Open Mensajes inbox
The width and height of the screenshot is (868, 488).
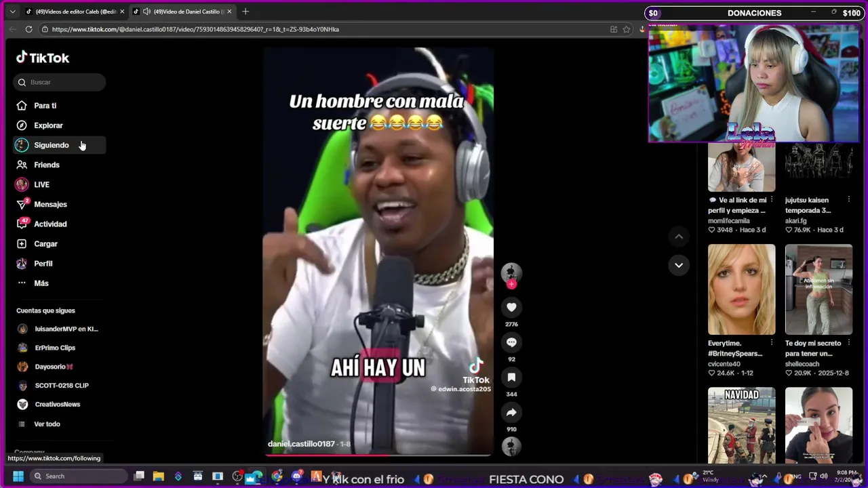[60, 204]
